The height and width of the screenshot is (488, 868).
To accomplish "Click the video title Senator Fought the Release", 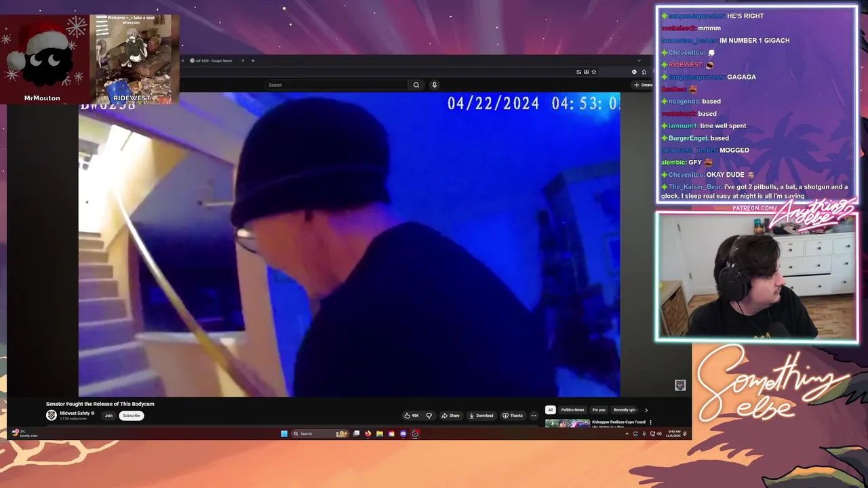I will click(100, 404).
